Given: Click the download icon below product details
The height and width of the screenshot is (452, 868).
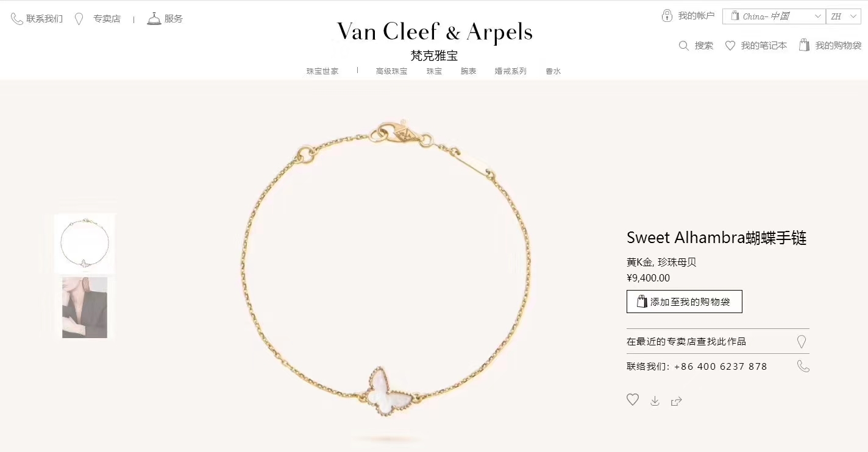Looking at the screenshot, I should (655, 401).
